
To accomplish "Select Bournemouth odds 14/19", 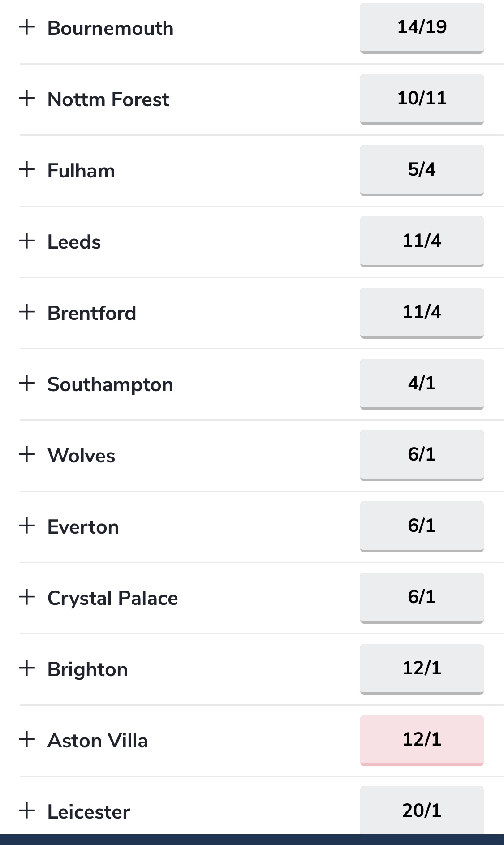I will [422, 28].
